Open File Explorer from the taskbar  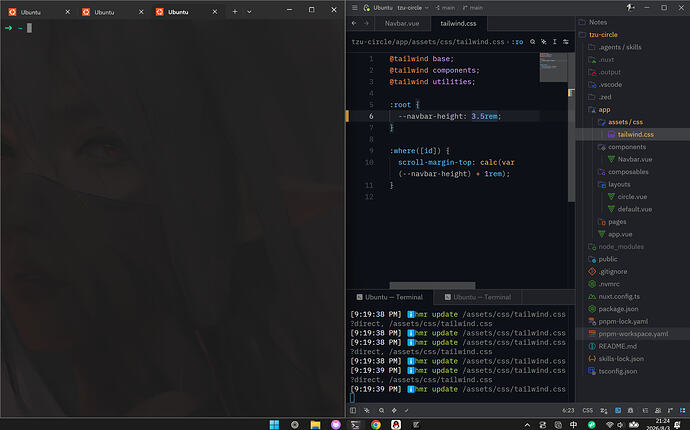pos(315,424)
